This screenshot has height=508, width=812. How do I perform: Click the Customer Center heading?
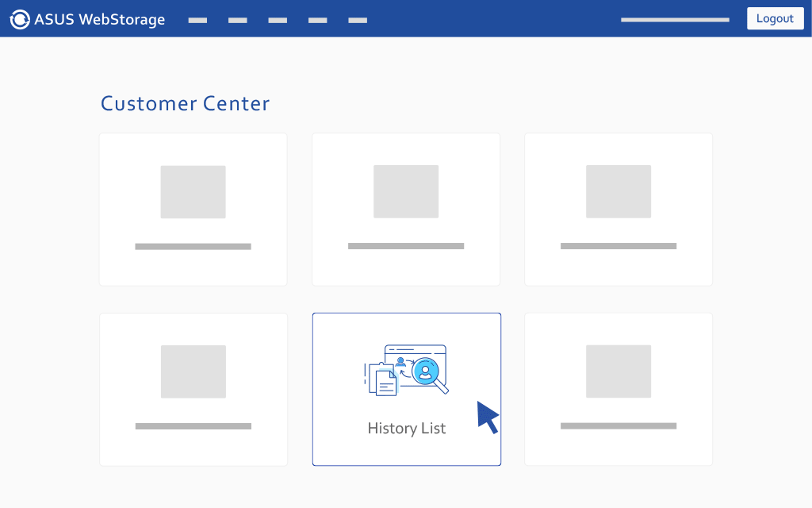click(185, 104)
